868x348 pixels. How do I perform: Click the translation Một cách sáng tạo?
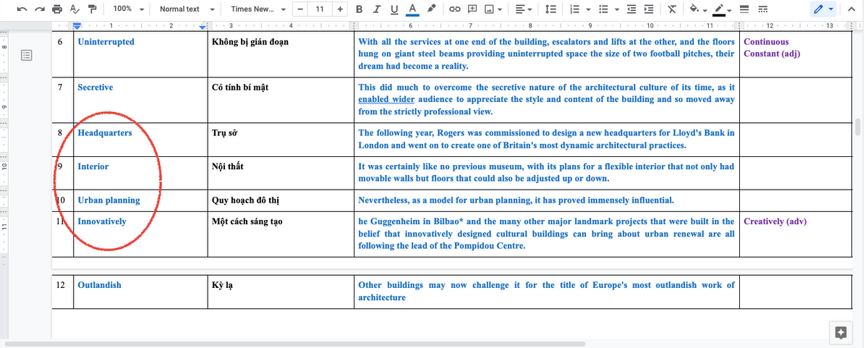tap(247, 221)
